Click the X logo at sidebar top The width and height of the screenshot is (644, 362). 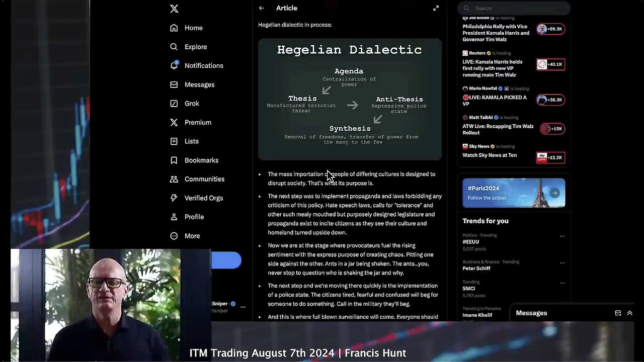pyautogui.click(x=174, y=9)
